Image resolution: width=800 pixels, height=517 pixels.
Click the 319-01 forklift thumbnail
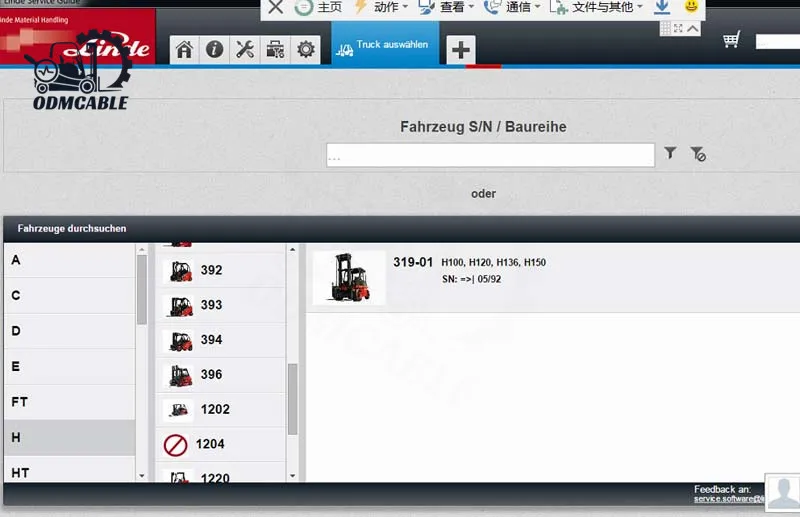point(349,278)
